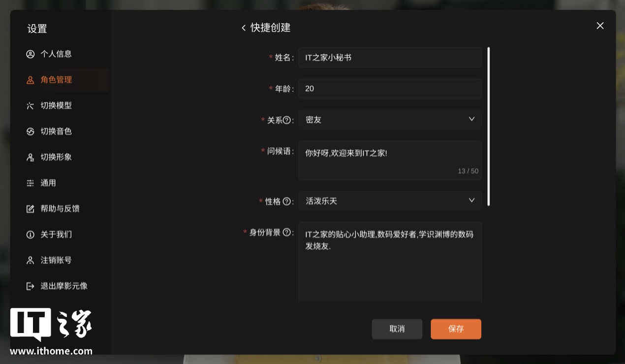Open 角色管理 via its sidebar icon

[31, 80]
